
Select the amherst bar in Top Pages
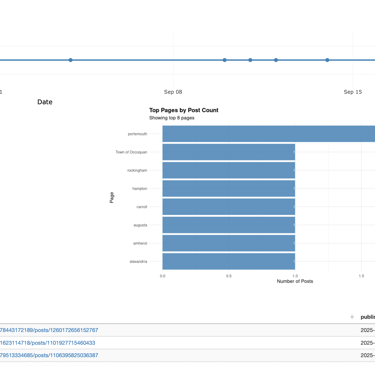pyautogui.click(x=229, y=243)
